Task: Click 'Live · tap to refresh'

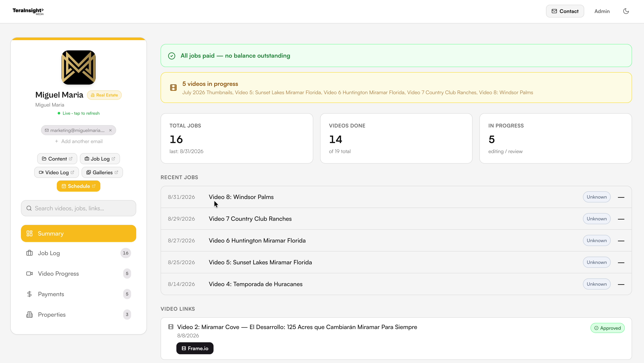Action: (79, 113)
